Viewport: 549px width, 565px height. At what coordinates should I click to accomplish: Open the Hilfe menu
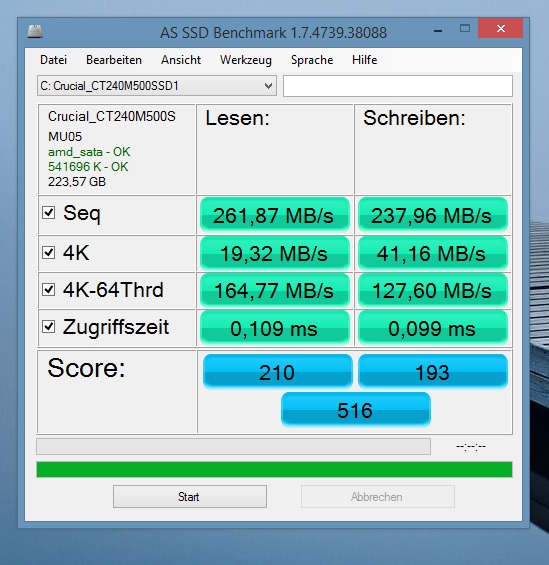(365, 60)
